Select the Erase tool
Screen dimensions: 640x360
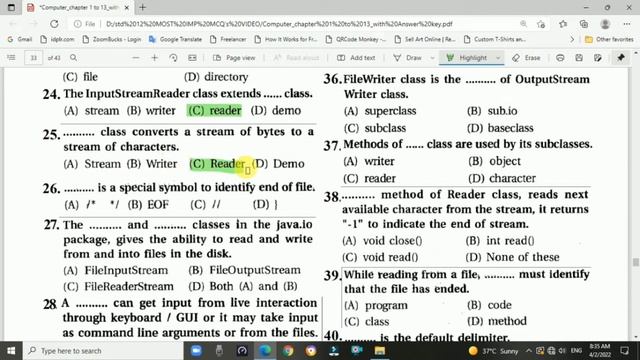tap(526, 58)
